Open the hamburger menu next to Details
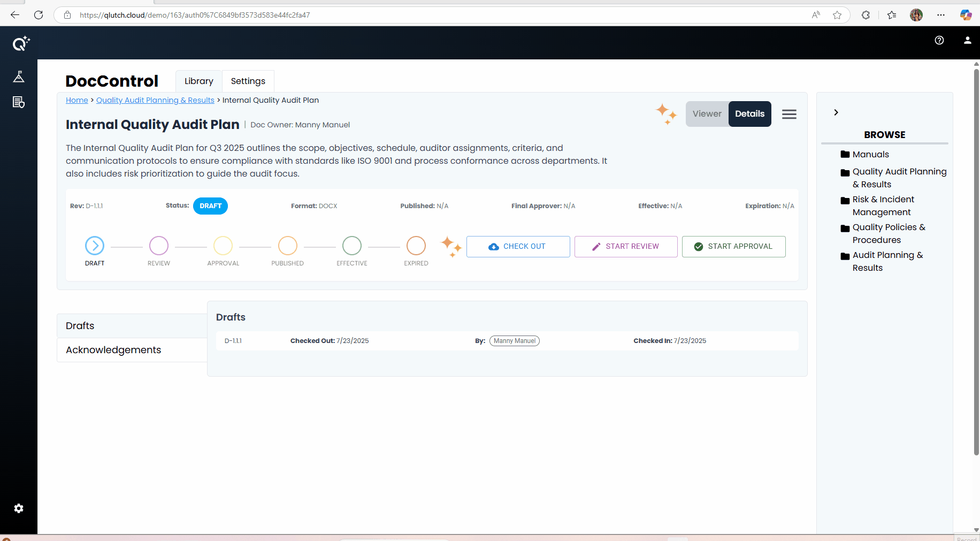This screenshot has height=541, width=980. (789, 114)
